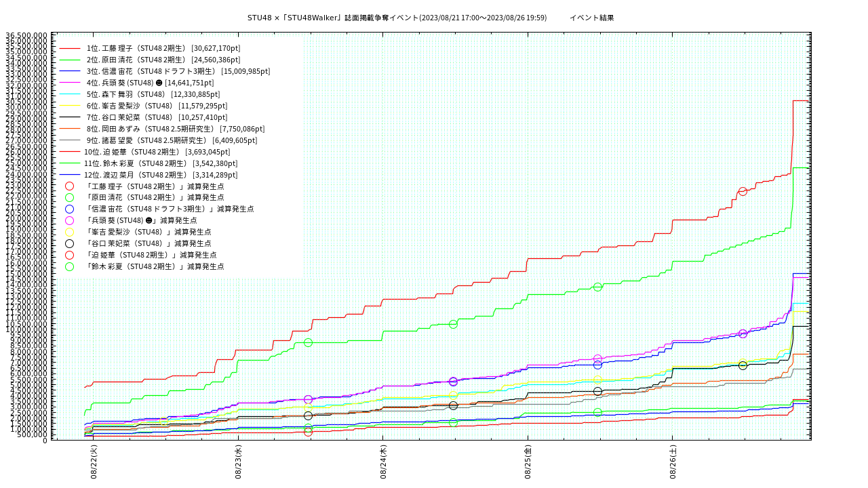Viewport: 868px width, 488px height.
Task: Click the green line sample beside 2位 原田 清花
Action: [x=70, y=60]
